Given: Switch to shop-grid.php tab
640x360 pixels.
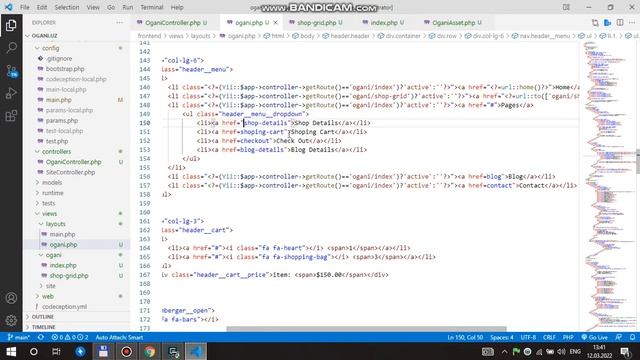Looking at the screenshot, I should [x=318, y=22].
